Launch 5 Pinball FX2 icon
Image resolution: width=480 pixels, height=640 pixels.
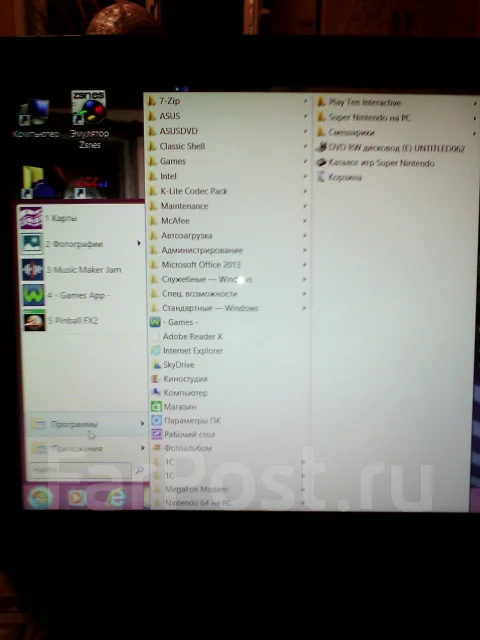pyautogui.click(x=34, y=320)
